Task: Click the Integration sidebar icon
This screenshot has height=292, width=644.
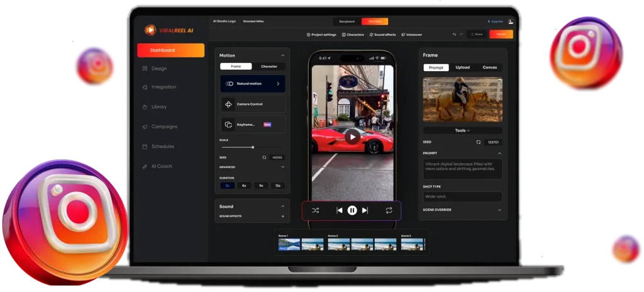Action: click(145, 87)
